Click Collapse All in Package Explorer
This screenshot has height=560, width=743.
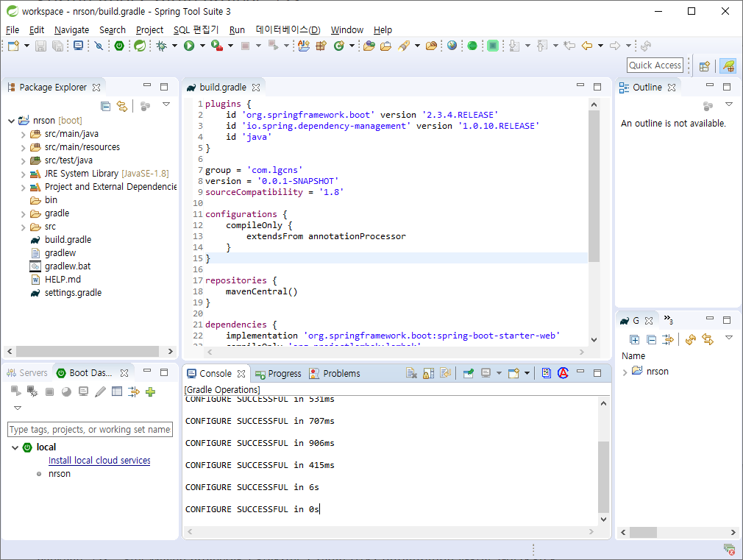click(106, 106)
